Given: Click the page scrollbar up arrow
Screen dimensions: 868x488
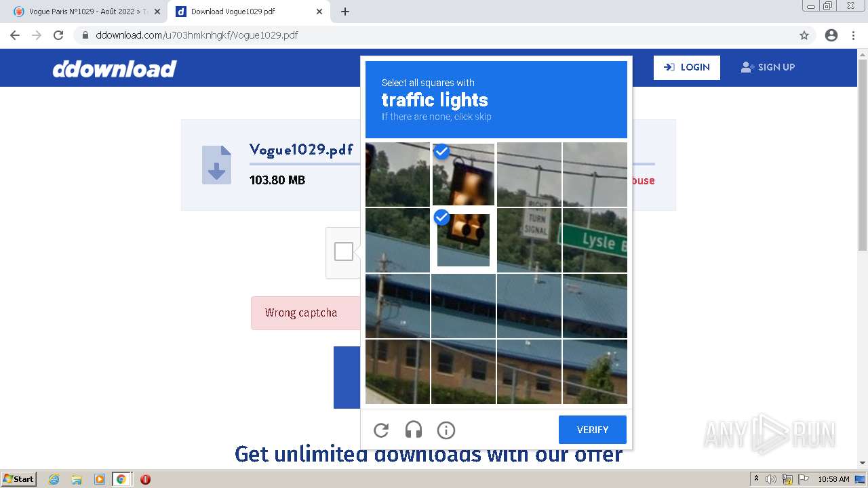Looking at the screenshot, I should point(863,54).
